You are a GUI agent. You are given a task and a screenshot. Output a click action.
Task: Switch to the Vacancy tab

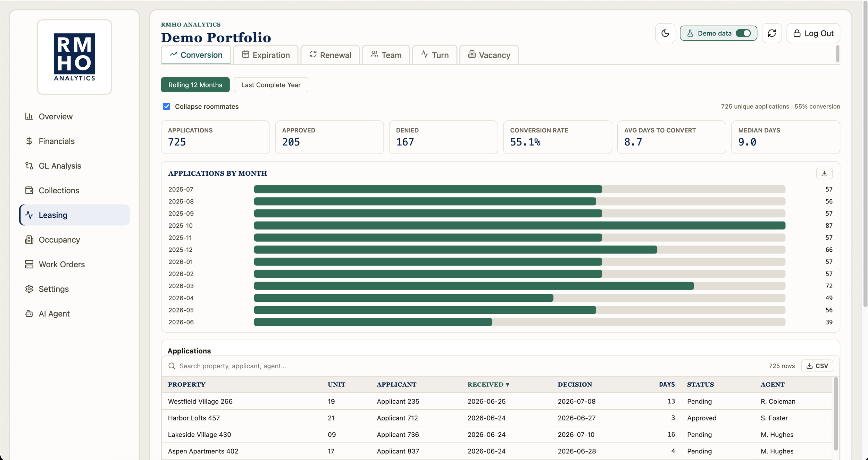tap(489, 55)
